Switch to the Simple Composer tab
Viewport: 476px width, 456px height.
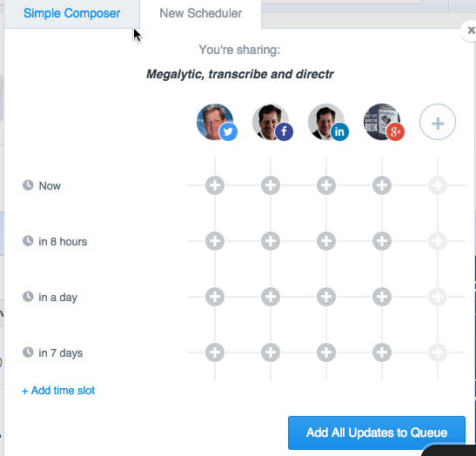pyautogui.click(x=72, y=14)
